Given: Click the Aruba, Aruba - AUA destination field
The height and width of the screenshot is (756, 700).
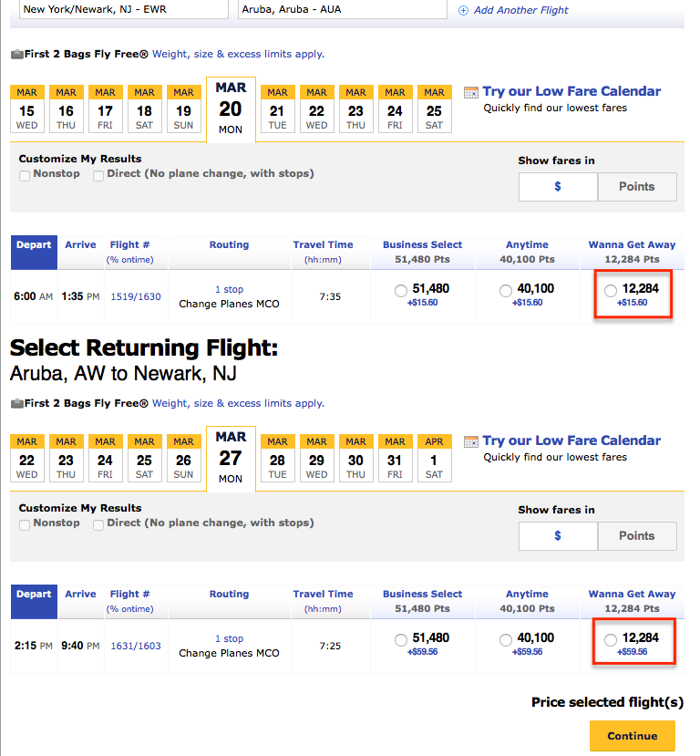Looking at the screenshot, I should 342,10.
